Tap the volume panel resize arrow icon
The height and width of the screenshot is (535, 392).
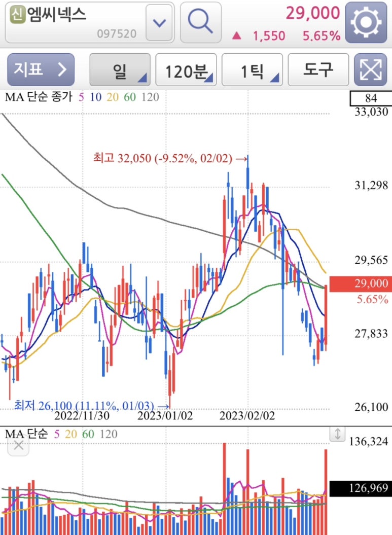(x=337, y=434)
